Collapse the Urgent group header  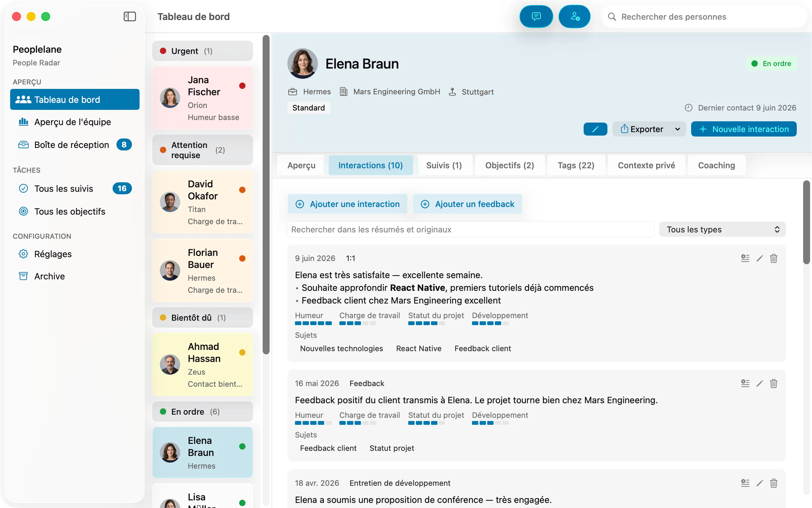tap(202, 51)
